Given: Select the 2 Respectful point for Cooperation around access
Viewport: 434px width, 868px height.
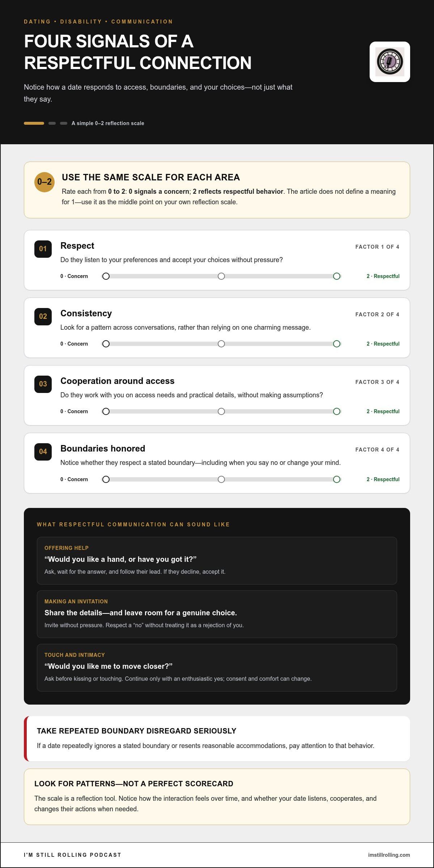Looking at the screenshot, I should [x=337, y=411].
